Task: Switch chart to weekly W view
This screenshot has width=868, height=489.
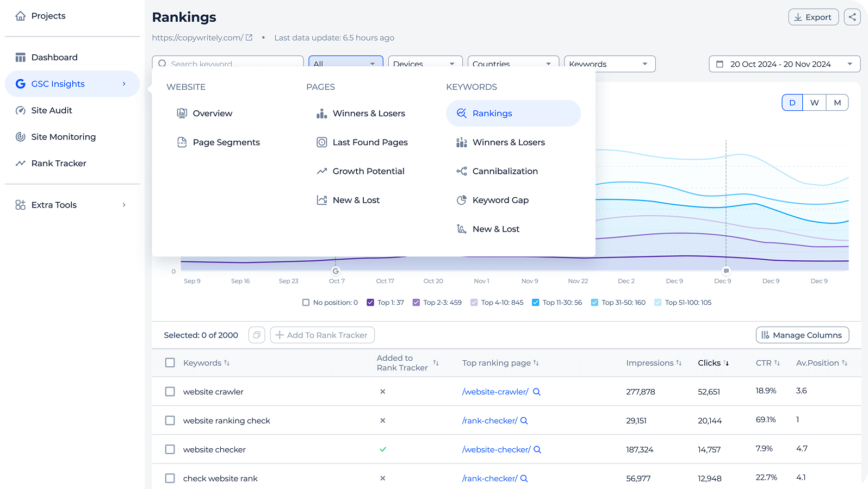Action: tap(814, 103)
